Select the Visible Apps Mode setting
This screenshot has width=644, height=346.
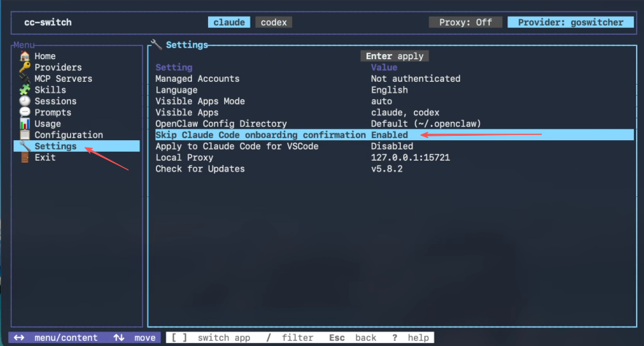tap(394, 101)
